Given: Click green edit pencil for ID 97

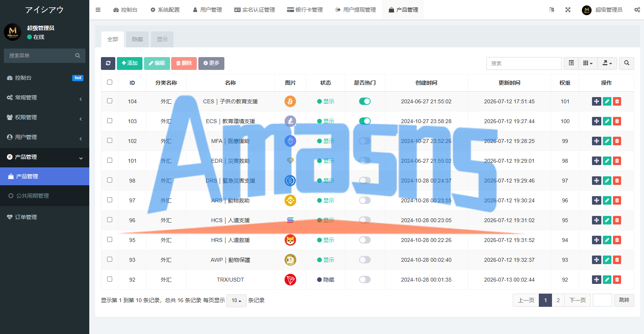Looking at the screenshot, I should [x=607, y=200].
